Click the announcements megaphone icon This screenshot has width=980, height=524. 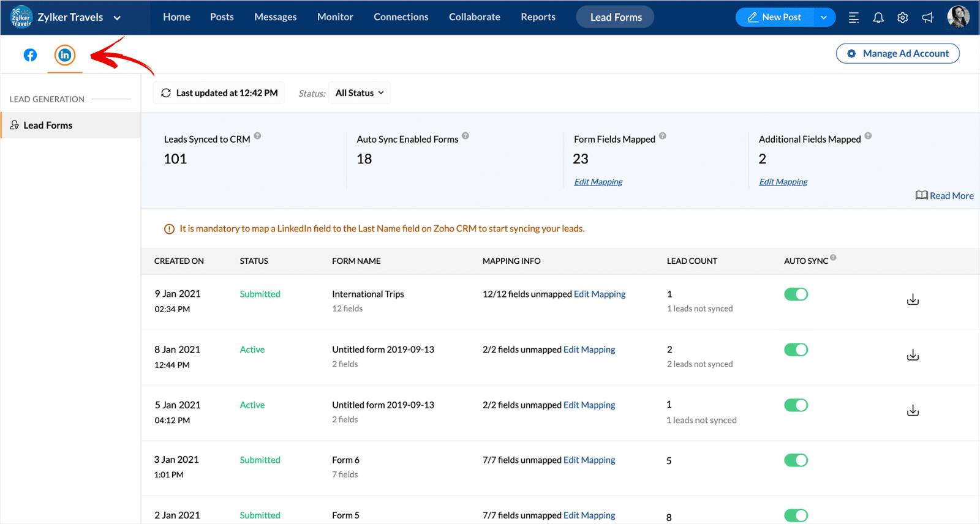[x=927, y=18]
